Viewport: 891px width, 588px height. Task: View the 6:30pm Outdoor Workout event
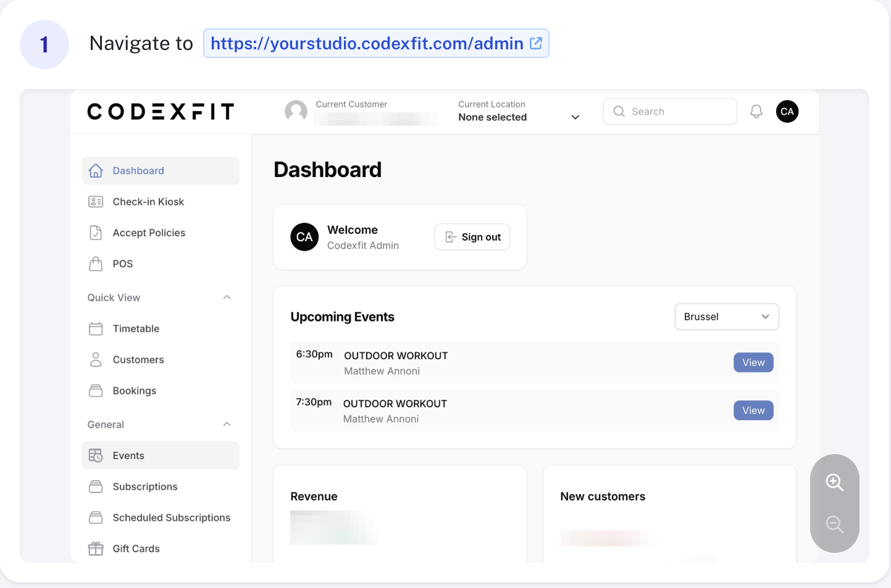coord(753,363)
